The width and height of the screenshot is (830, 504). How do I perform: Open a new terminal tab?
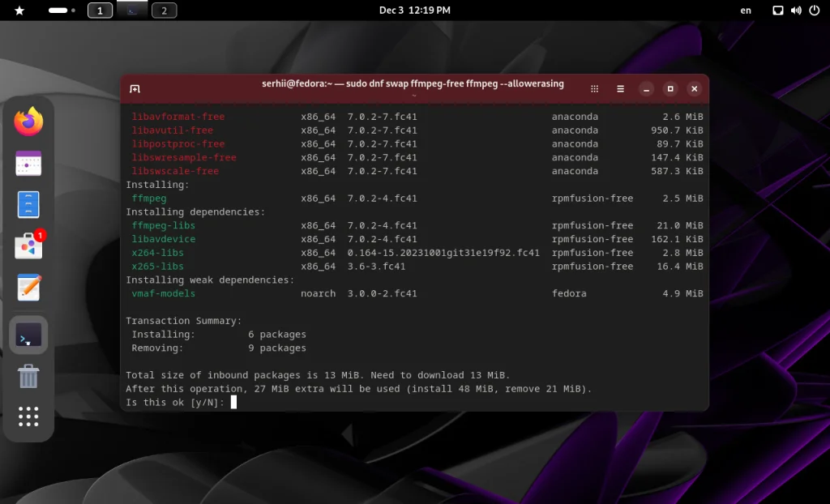pos(136,88)
